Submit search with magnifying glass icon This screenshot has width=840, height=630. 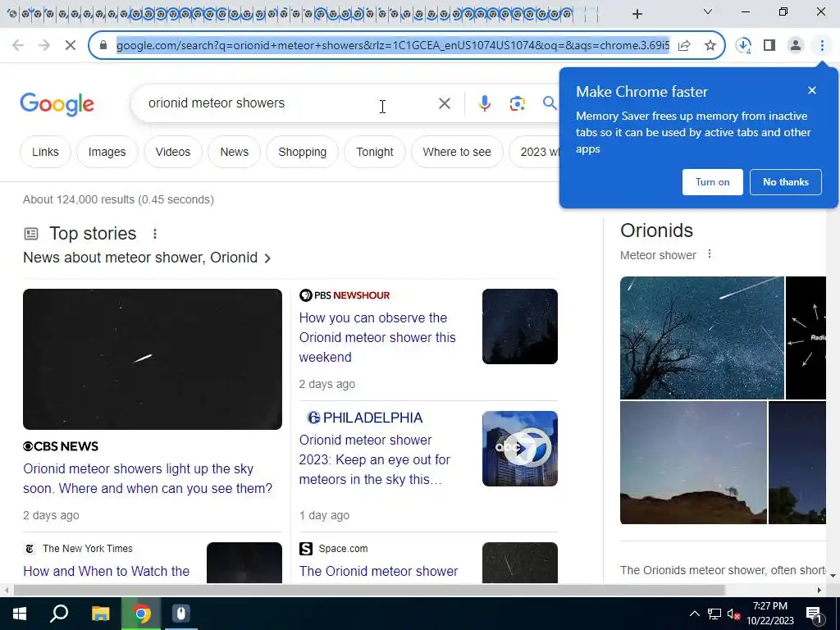550,103
